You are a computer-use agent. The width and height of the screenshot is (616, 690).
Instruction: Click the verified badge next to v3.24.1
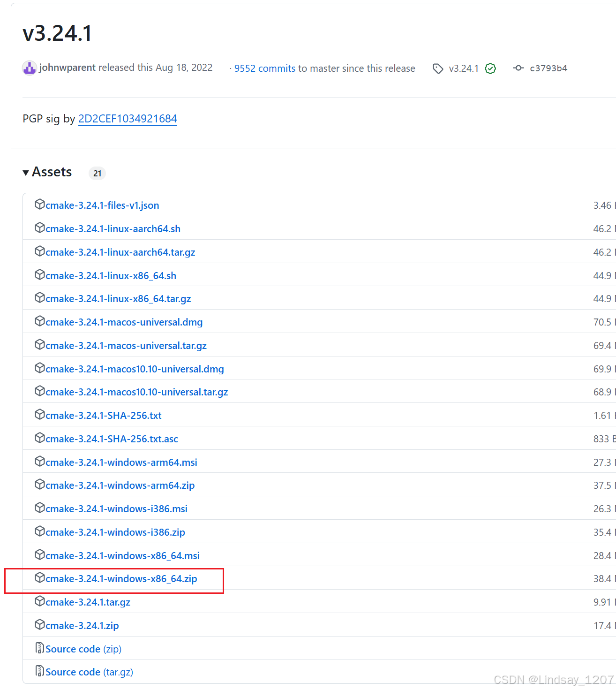tap(490, 68)
